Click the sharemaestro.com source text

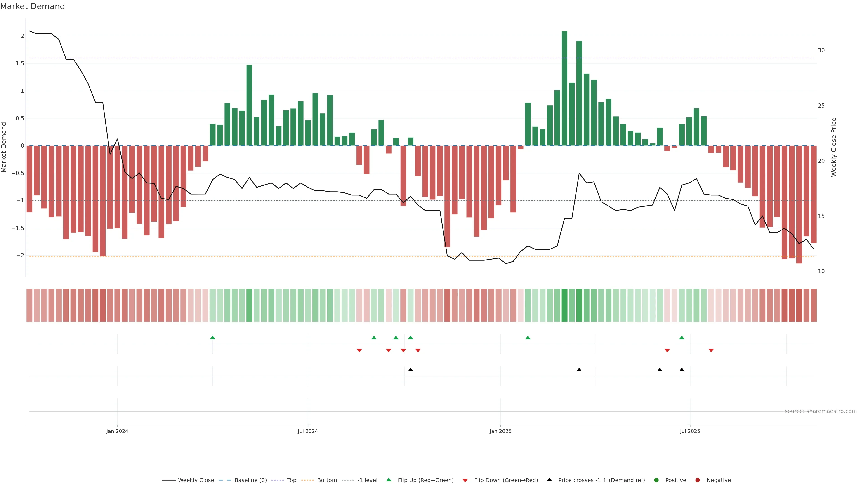[821, 411]
